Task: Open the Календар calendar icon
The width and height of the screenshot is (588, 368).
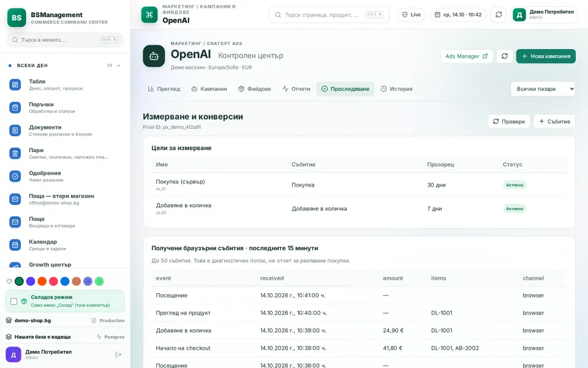Action: (x=15, y=245)
